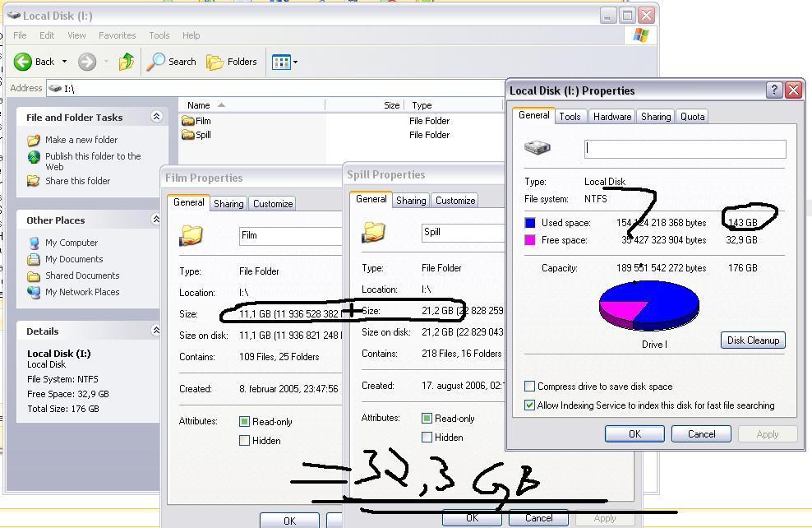The width and height of the screenshot is (812, 528).
Task: Open the Help menu
Action: [x=191, y=35]
